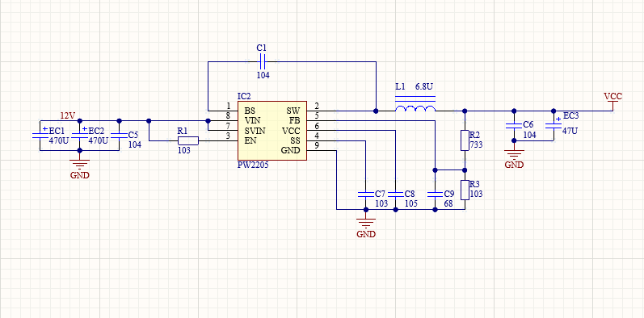Screen dimensions: 644x318
Task: Click the 12V net label
Action: point(68,115)
